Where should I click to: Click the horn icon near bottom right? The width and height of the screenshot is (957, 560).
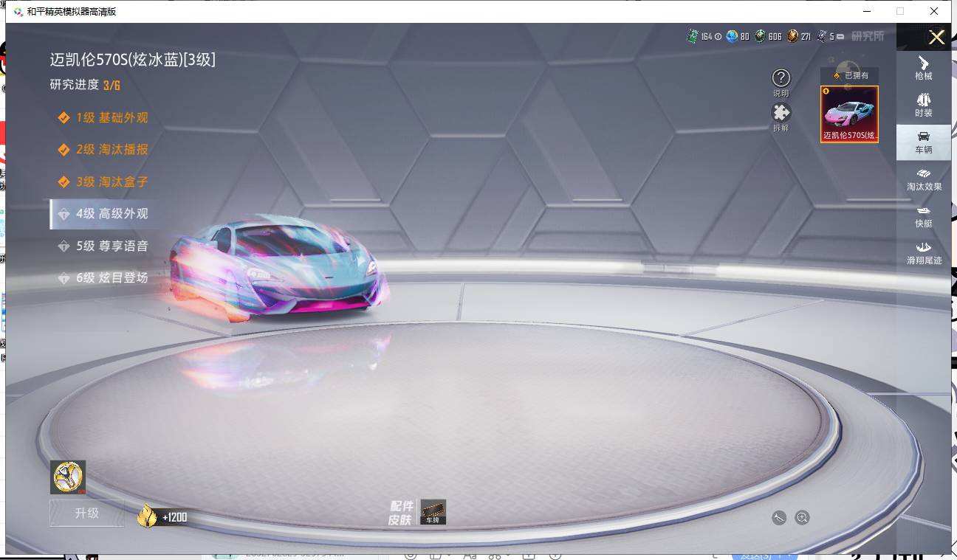(x=779, y=518)
